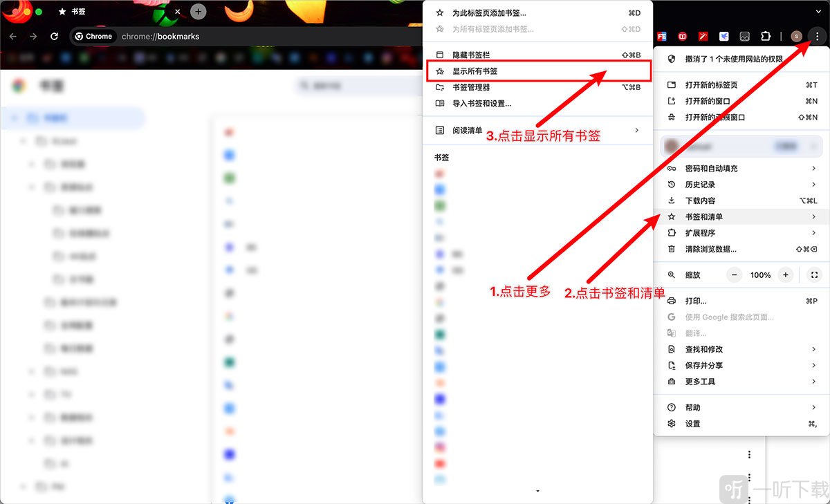Expand 查找和修改 submenu
Viewport: 830px width, 504px height.
(742, 349)
